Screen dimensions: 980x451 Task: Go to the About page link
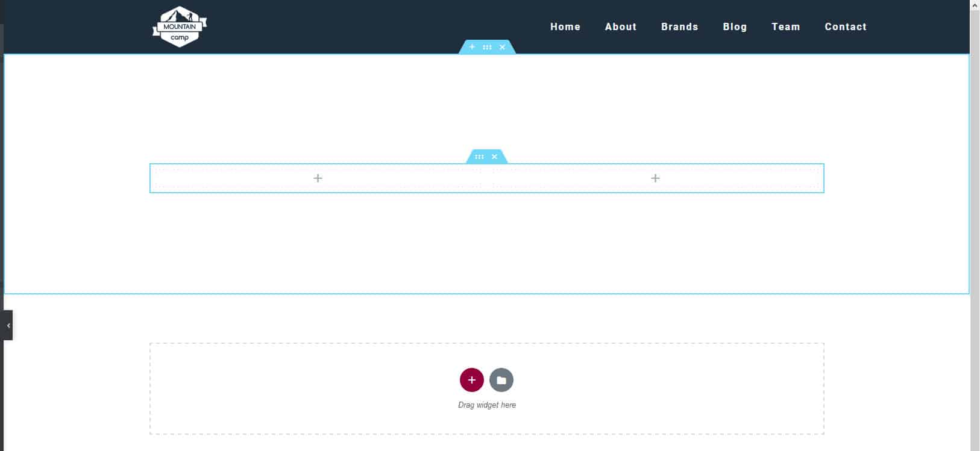click(x=620, y=26)
